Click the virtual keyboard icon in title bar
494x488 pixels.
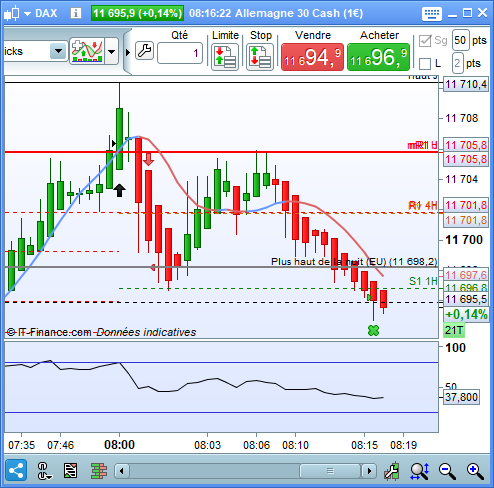click(x=432, y=14)
